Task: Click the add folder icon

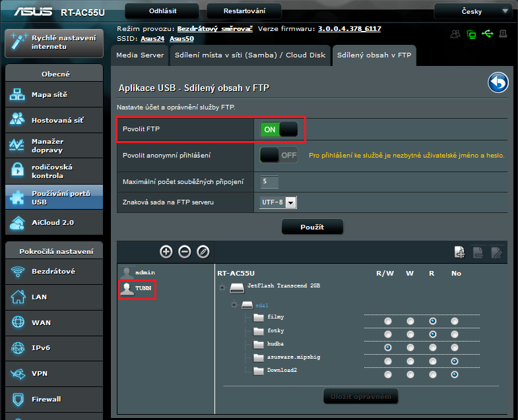Action: pos(459,251)
